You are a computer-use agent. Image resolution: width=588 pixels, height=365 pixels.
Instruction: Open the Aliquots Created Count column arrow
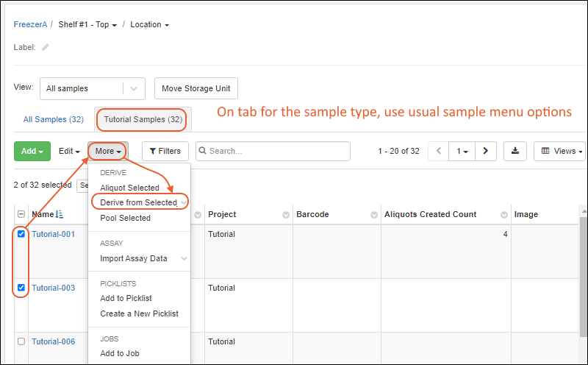(504, 215)
